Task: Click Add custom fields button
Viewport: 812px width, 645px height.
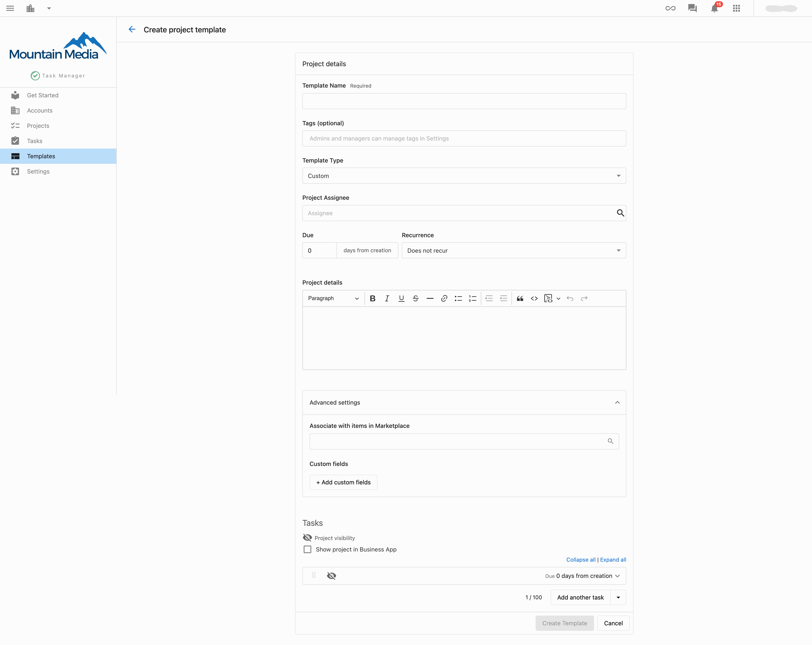Action: coord(343,482)
